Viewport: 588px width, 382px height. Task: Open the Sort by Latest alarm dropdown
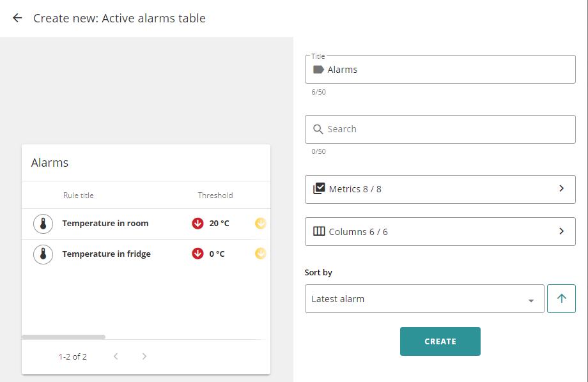click(424, 298)
